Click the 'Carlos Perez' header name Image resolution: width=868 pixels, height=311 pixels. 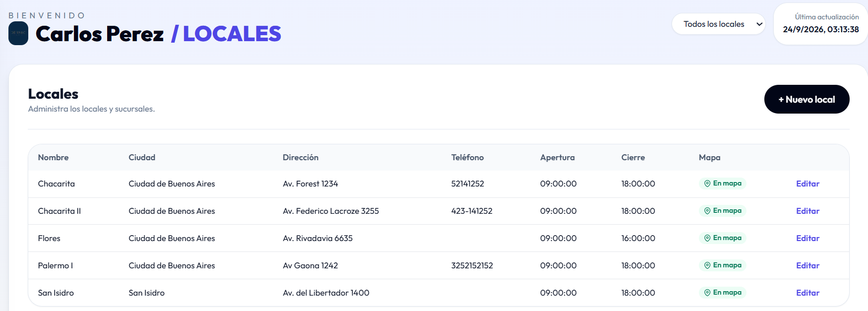coord(100,34)
